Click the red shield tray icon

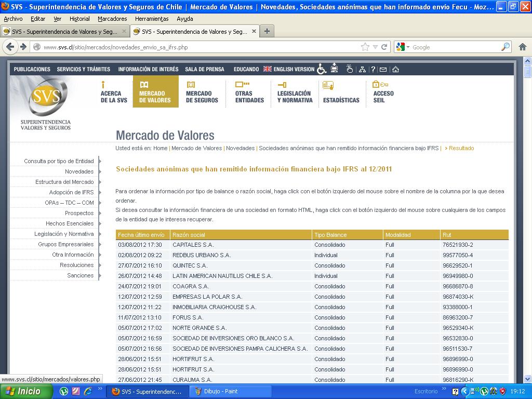[x=503, y=391]
